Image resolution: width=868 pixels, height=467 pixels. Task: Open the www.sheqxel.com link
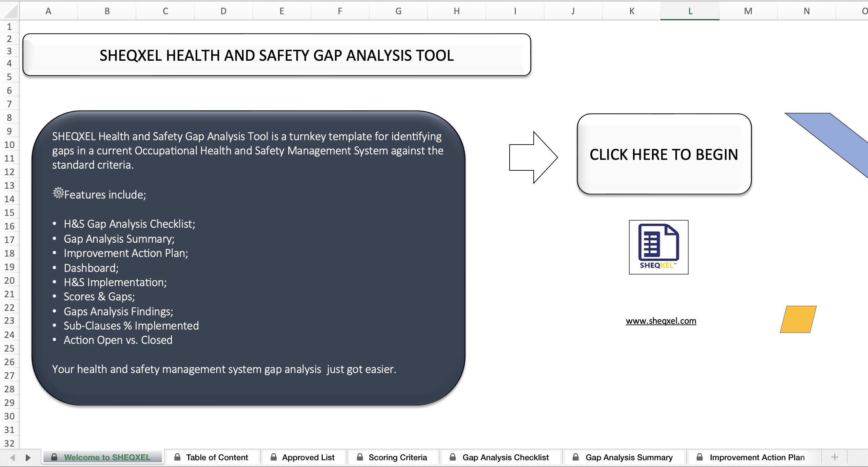click(661, 321)
